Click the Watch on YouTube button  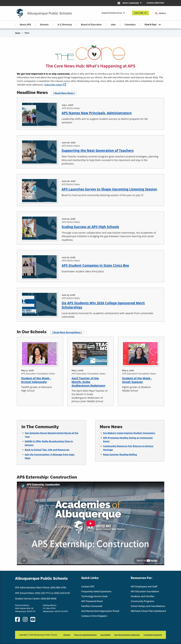(147, 560)
